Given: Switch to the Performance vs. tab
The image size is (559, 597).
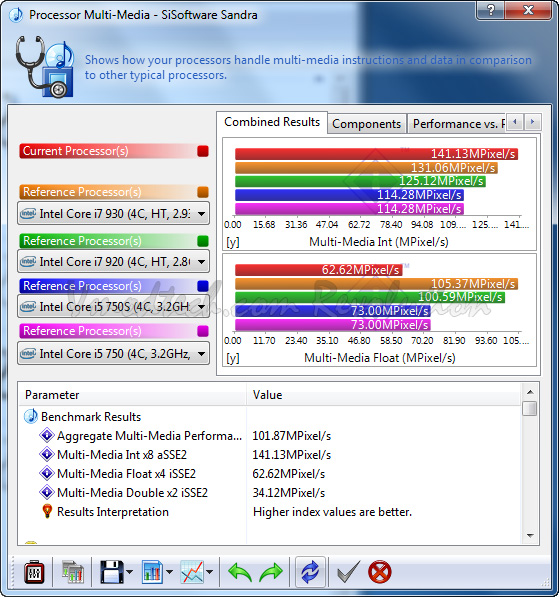Looking at the screenshot, I should click(457, 124).
